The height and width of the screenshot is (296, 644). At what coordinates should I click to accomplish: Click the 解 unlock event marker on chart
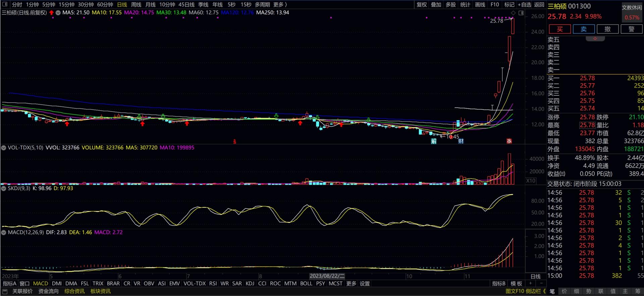[434, 141]
